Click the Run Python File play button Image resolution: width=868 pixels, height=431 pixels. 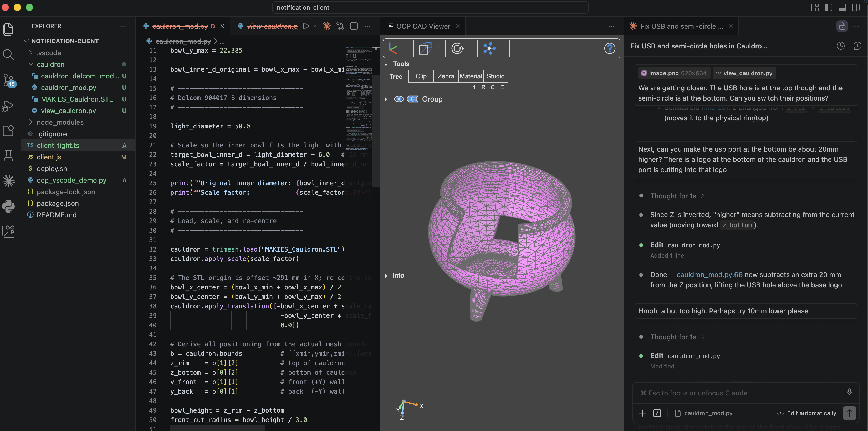click(x=306, y=26)
